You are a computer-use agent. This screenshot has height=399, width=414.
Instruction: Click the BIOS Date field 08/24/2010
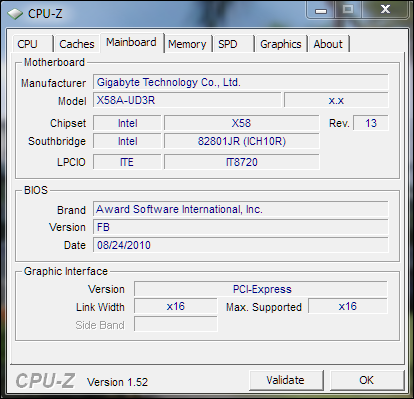[241, 245]
